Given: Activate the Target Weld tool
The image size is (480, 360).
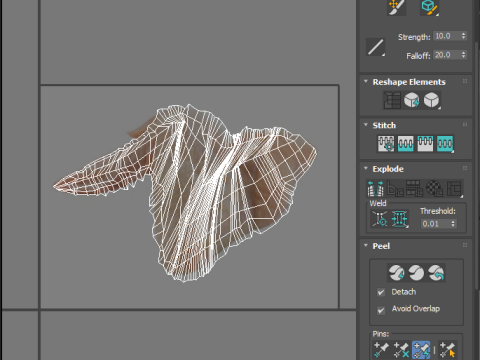Looking at the screenshot, I should pyautogui.click(x=380, y=219).
